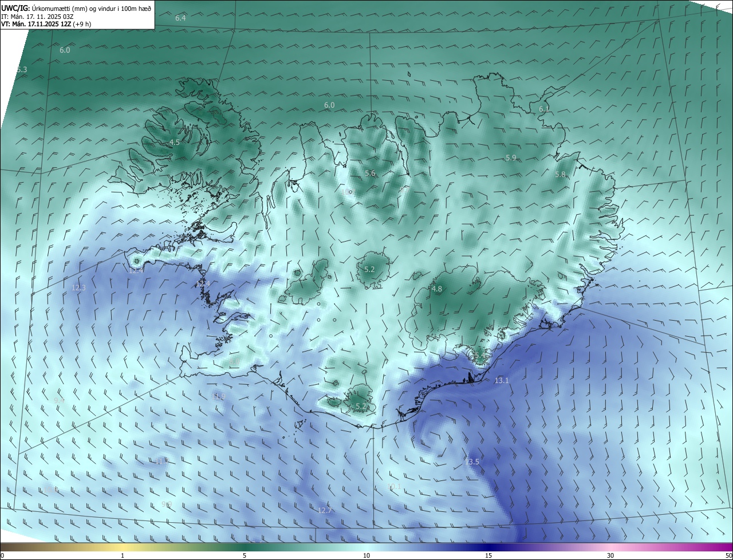
Task: Select the 12.7 label in the southern ocean
Action: tap(325, 510)
